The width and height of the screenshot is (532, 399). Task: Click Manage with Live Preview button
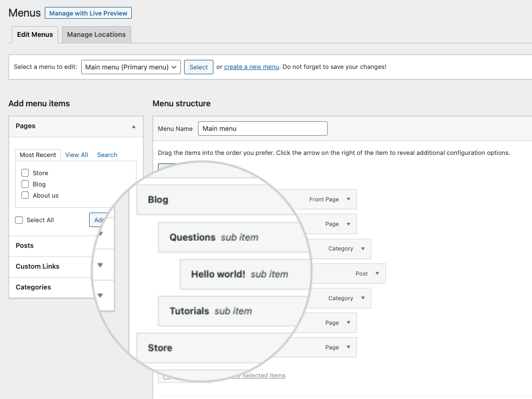coord(88,13)
